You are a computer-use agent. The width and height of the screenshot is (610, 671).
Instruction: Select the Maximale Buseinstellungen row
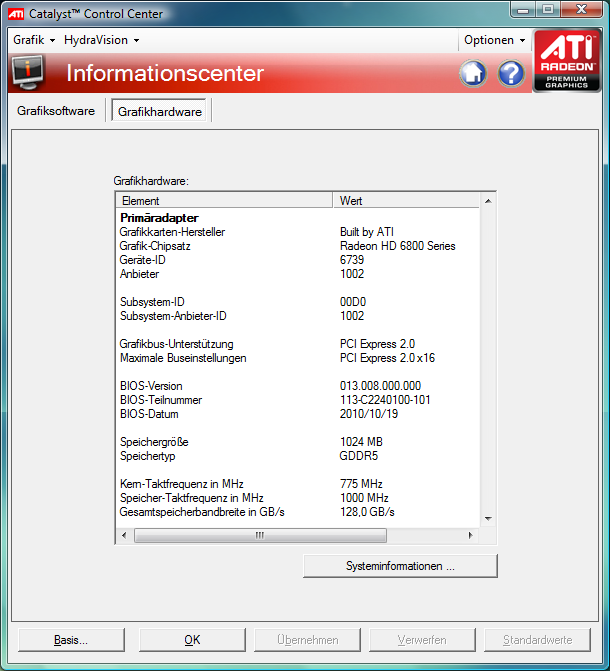pyautogui.click(x=298, y=358)
